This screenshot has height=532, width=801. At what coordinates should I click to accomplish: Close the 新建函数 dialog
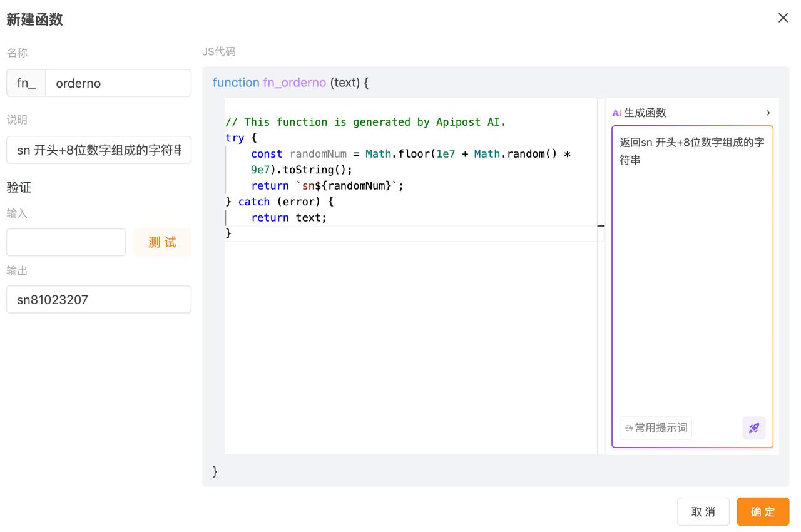pyautogui.click(x=783, y=18)
